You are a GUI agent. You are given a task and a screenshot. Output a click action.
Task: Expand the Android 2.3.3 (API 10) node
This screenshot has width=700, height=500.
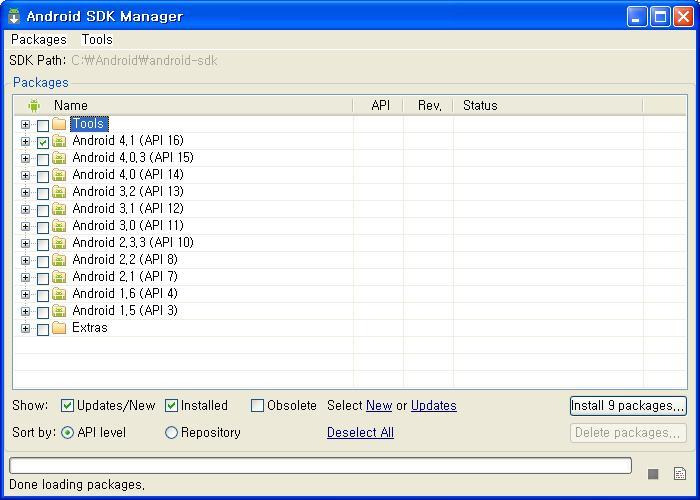tap(25, 243)
